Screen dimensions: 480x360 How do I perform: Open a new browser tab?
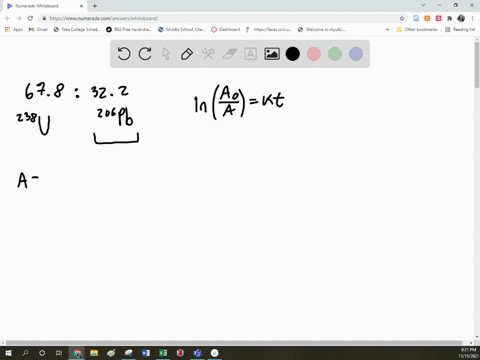(95, 6)
